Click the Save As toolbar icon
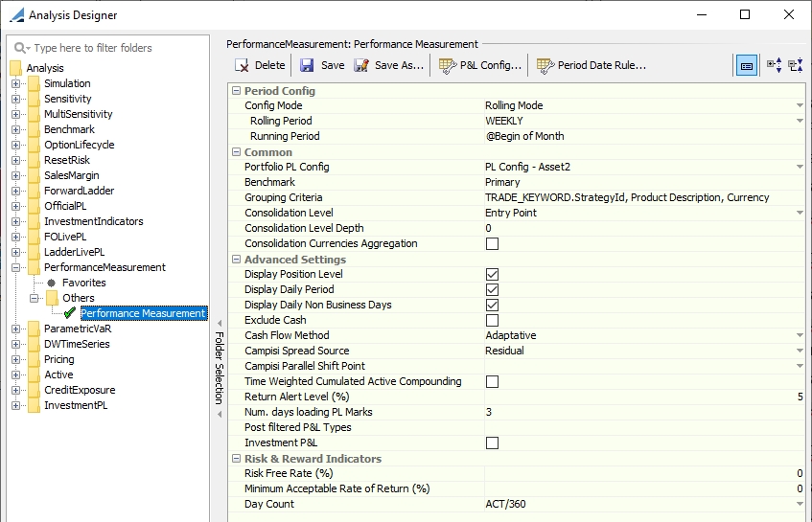The width and height of the screenshot is (812, 522). (x=361, y=65)
